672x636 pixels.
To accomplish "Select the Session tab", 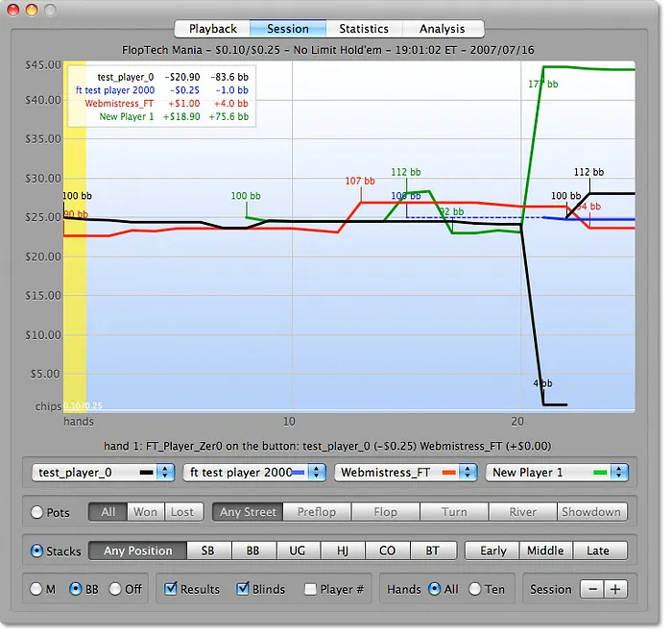I will coord(288,29).
